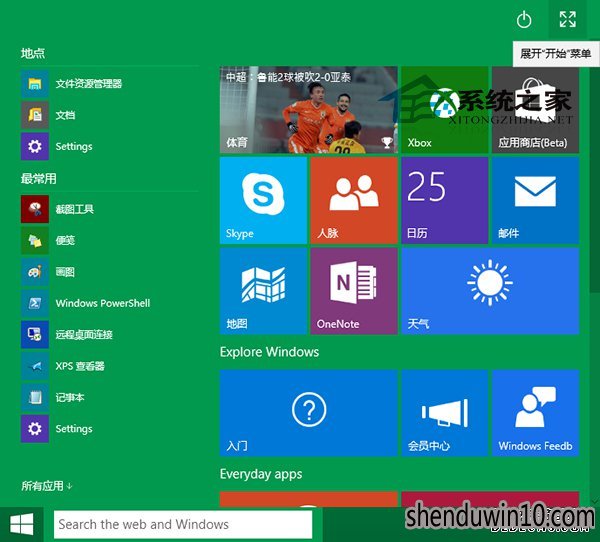Click the 远程桌面连接 text label
Image resolution: width=600 pixels, height=542 pixels.
[84, 335]
